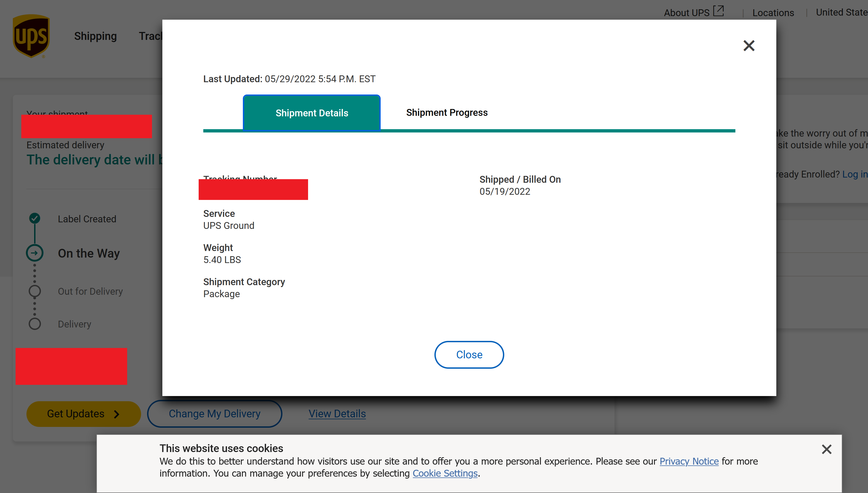Click the Shipped / Billed On date 05/19/2022
868x493 pixels.
tap(505, 191)
